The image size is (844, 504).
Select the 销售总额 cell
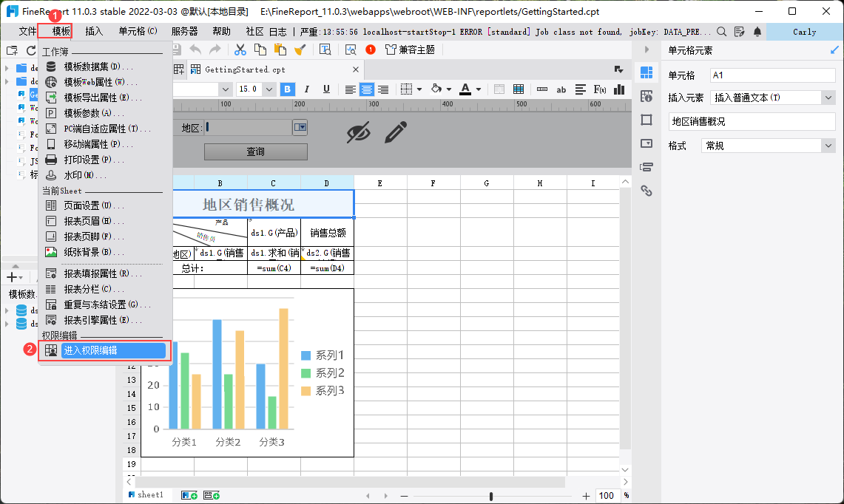pyautogui.click(x=327, y=232)
